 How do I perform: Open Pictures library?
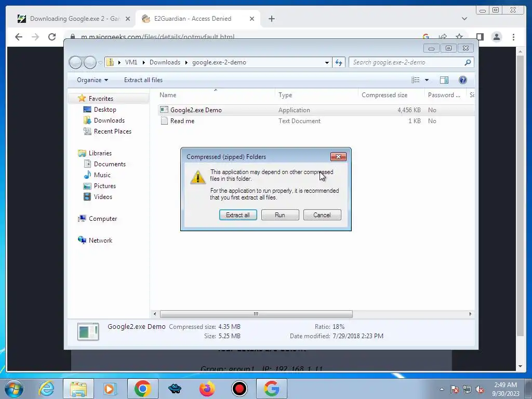click(x=105, y=186)
